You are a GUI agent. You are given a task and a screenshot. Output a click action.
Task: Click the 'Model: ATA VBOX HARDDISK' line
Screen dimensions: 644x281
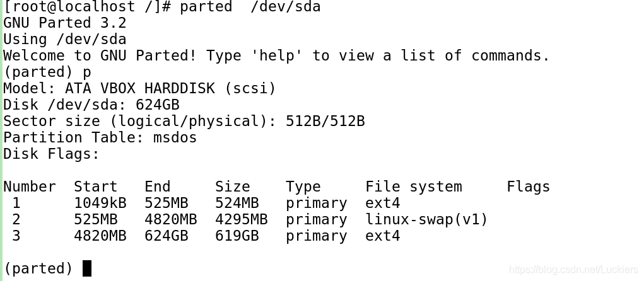(x=139, y=88)
